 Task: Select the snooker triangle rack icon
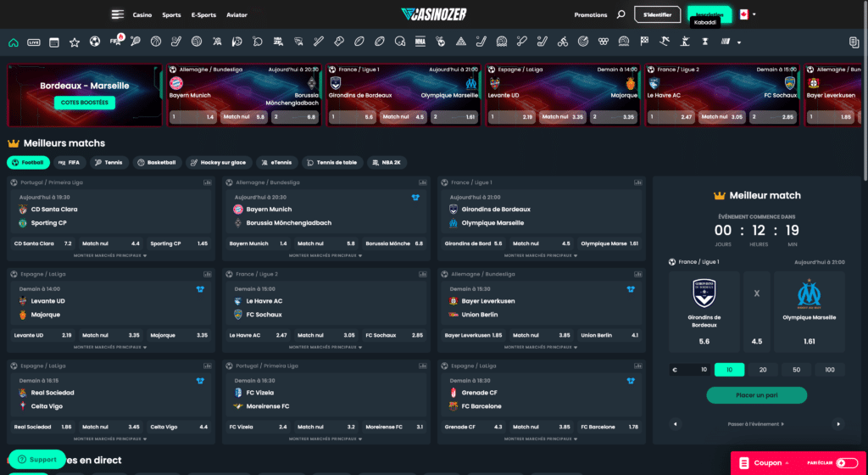click(x=460, y=42)
